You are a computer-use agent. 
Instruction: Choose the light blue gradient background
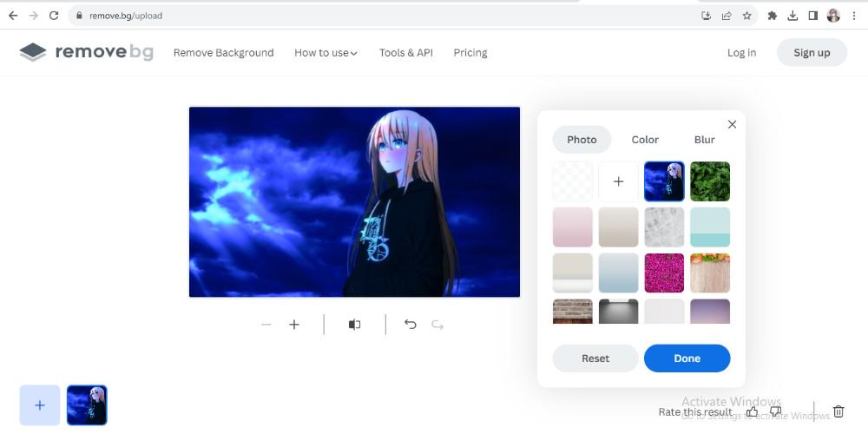[618, 273]
